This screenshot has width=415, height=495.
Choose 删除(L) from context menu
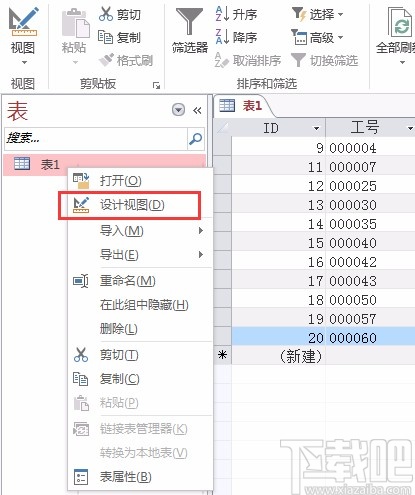(140, 329)
